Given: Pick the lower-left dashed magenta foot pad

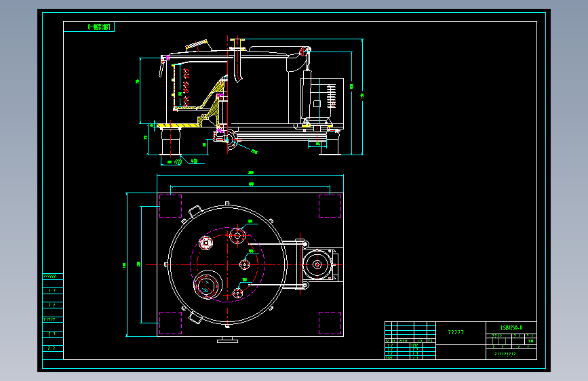Looking at the screenshot, I should pos(171,323).
